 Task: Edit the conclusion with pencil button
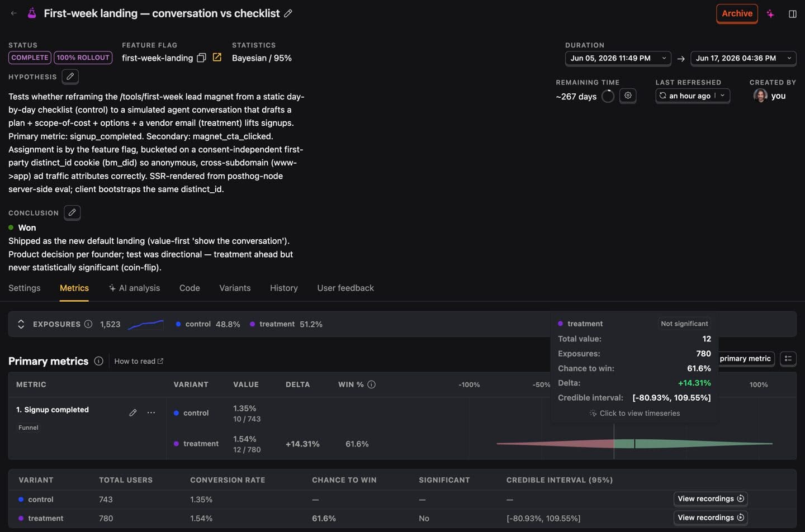pyautogui.click(x=72, y=212)
